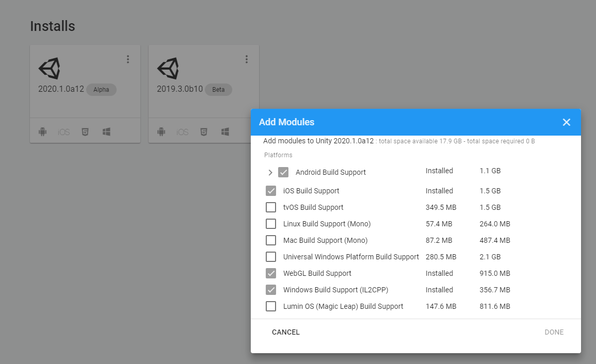Click the CANCEL button
Viewport: 596px width, 364px height.
[x=286, y=332]
